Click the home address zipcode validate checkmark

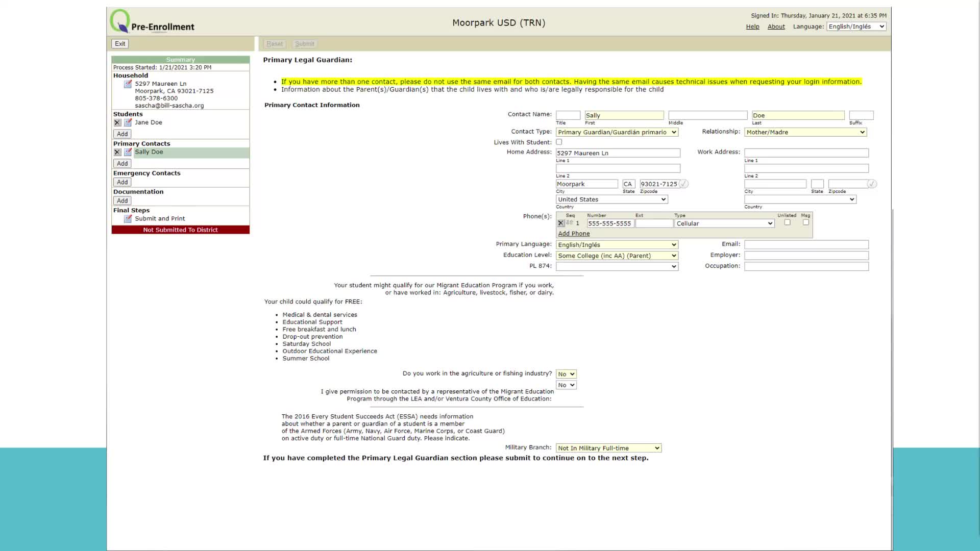click(683, 184)
